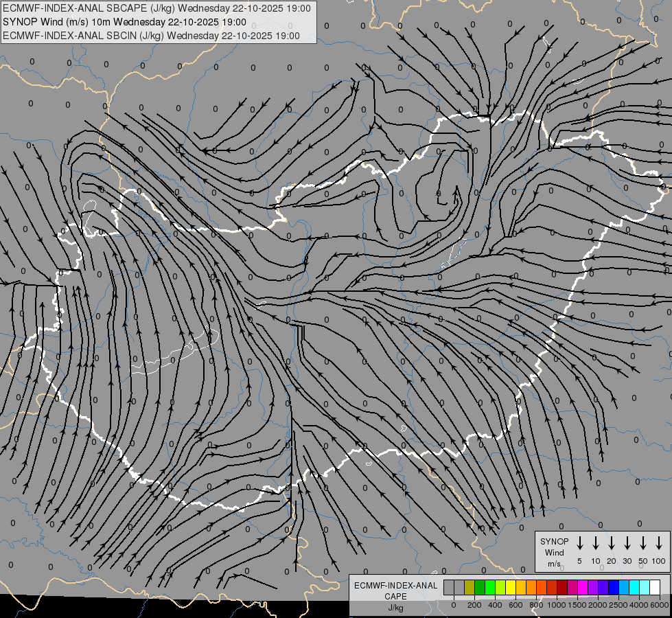Select the olive CAPE legend swatch
The image size is (672, 618).
pyautogui.click(x=470, y=587)
